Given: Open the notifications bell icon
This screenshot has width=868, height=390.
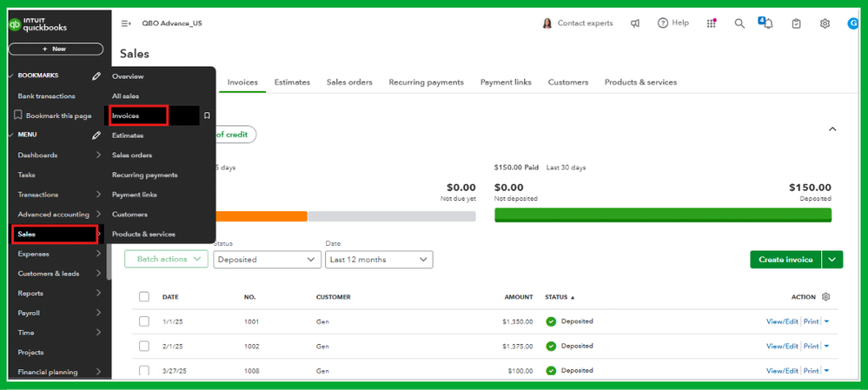Looking at the screenshot, I should click(768, 23).
